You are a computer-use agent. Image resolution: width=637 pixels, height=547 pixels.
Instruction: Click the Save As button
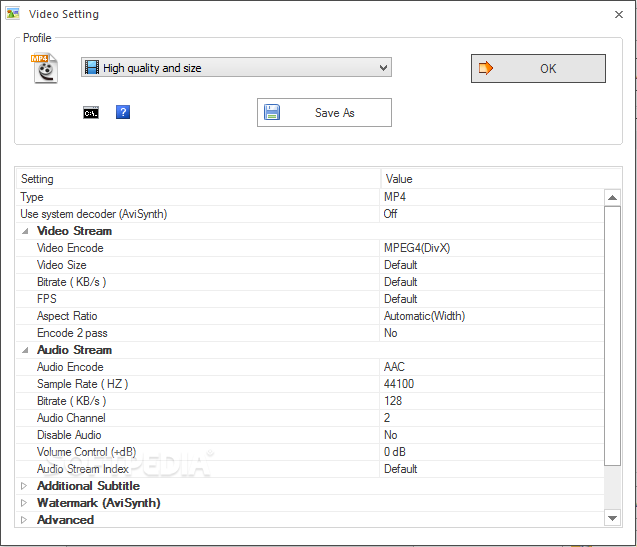[x=324, y=113]
